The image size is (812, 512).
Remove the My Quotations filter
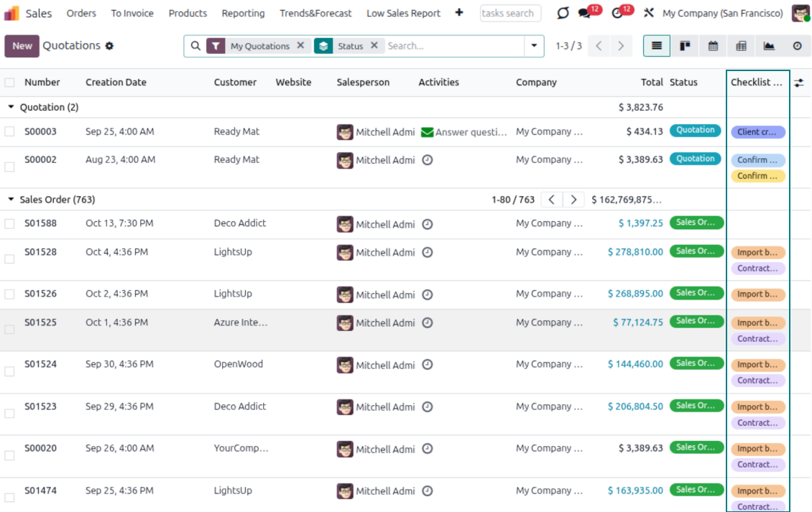click(300, 45)
